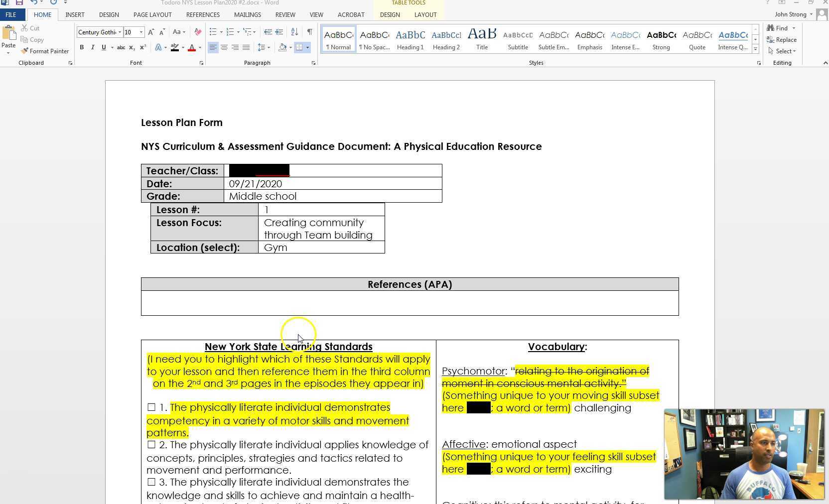
Task: Open the Table Tools LAYOUT tab
Action: (x=425, y=14)
